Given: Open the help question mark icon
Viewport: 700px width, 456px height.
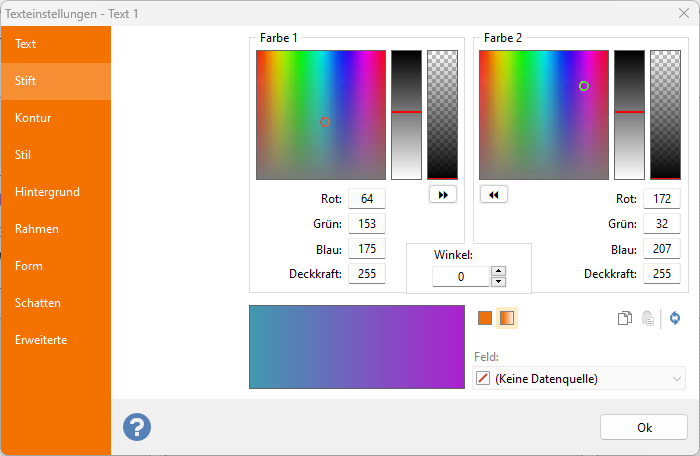Looking at the screenshot, I should 137,427.
